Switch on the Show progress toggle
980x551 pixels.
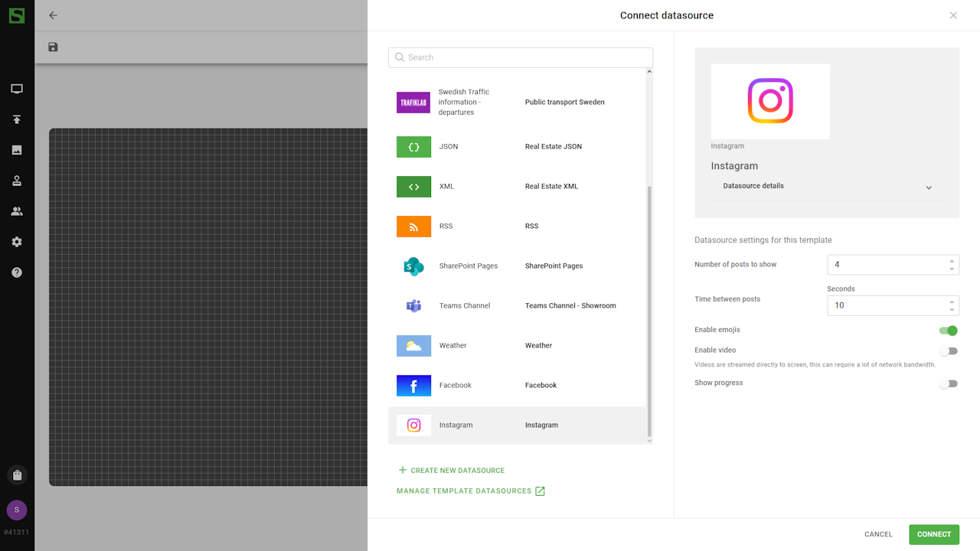(x=949, y=383)
